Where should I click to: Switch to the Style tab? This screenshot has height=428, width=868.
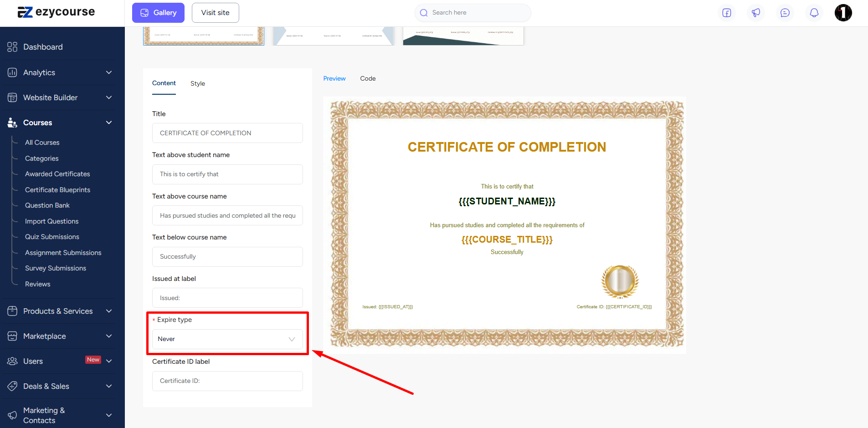pyautogui.click(x=197, y=83)
